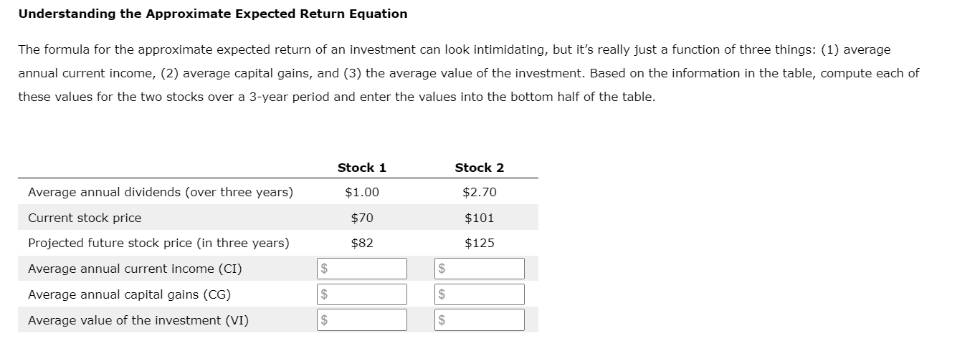The image size is (980, 356).
Task: Click Stock 1 average annual current income field
Action: pos(363,269)
